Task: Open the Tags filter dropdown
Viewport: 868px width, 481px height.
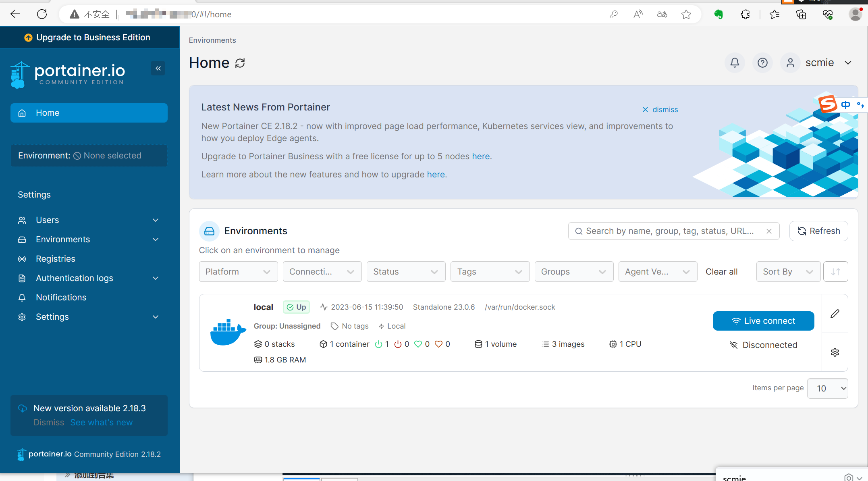Action: [x=490, y=272]
